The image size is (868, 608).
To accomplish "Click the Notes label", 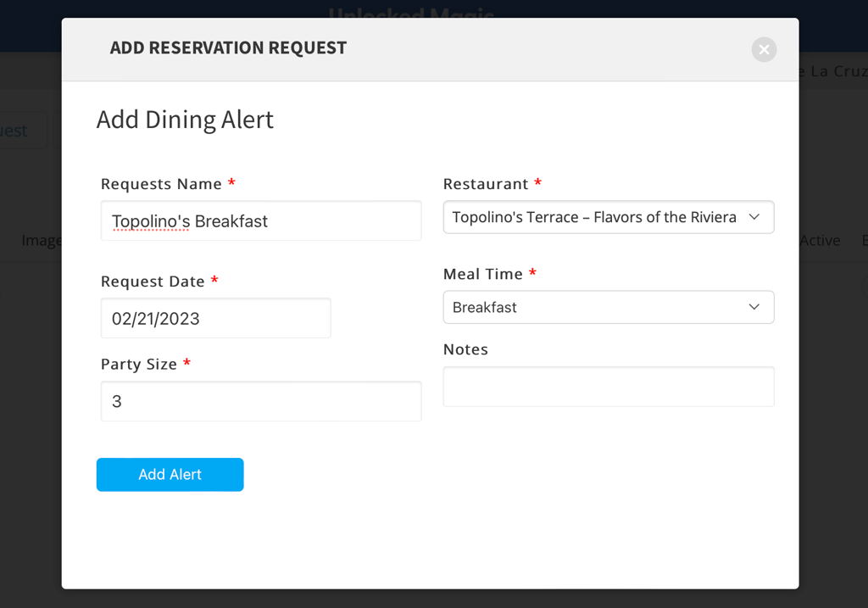I will 465,349.
